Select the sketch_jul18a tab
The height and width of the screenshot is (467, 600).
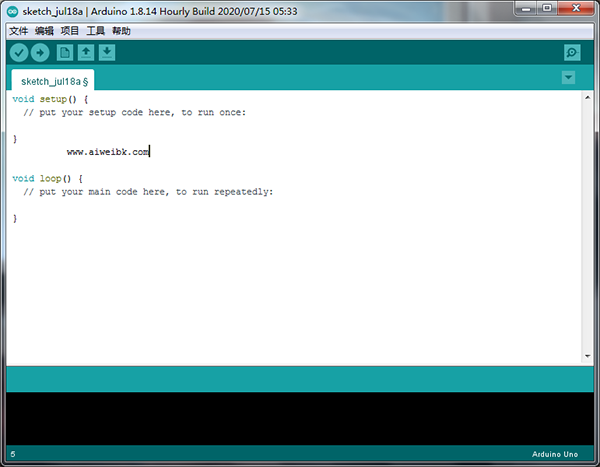53,81
